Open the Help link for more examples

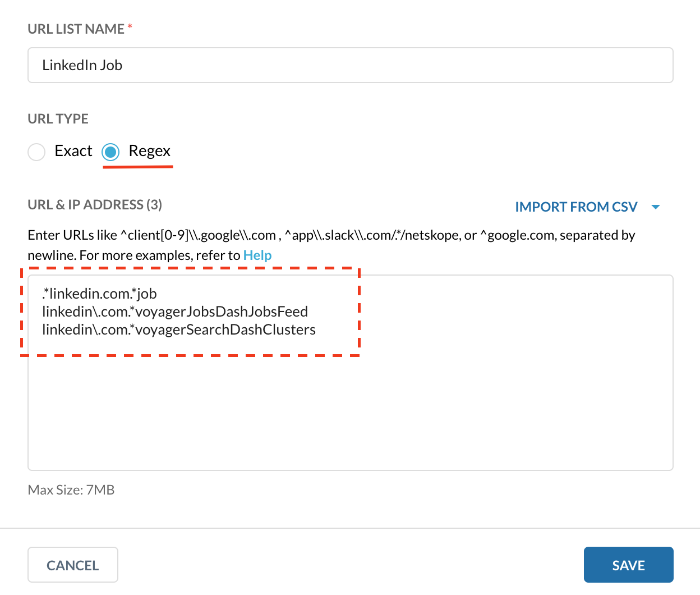[257, 255]
